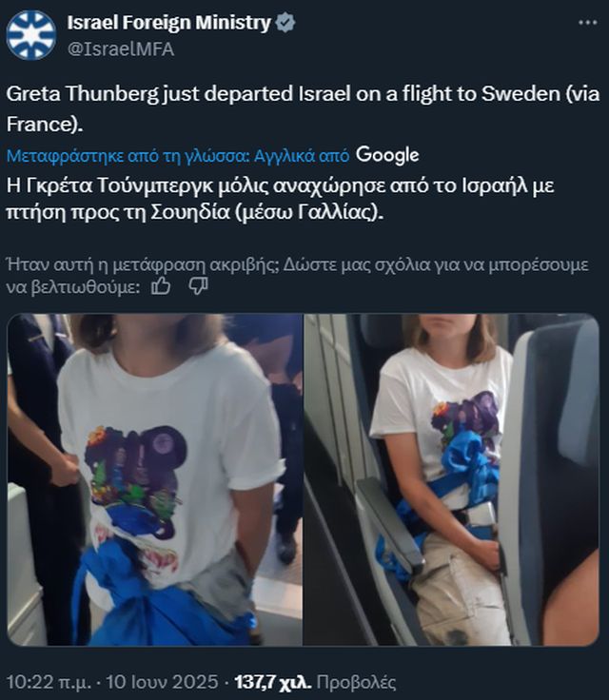This screenshot has width=609, height=700.
Task: Visit the @IsraelMFA handle
Action: click(x=121, y=49)
